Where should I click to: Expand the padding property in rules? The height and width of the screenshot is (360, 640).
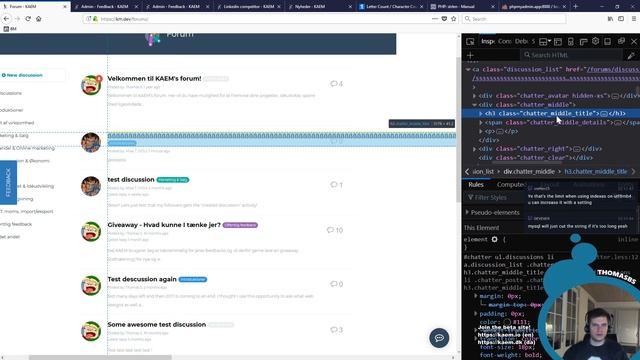tap(476, 313)
